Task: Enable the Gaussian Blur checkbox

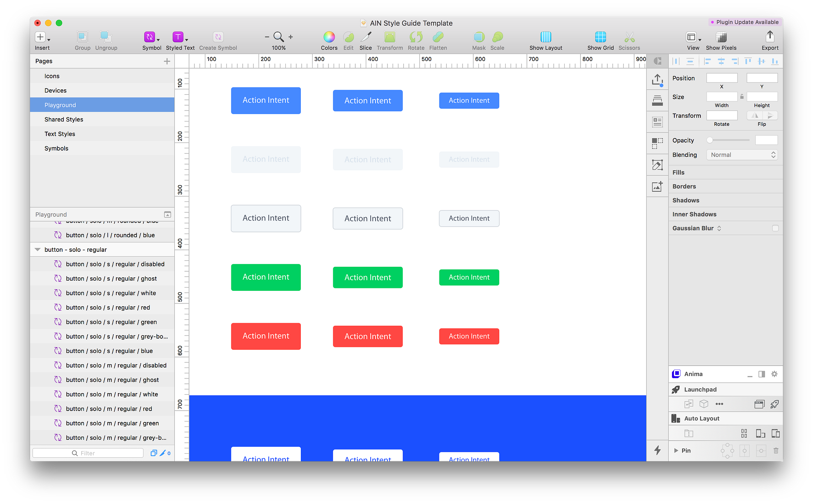Action: [775, 228]
